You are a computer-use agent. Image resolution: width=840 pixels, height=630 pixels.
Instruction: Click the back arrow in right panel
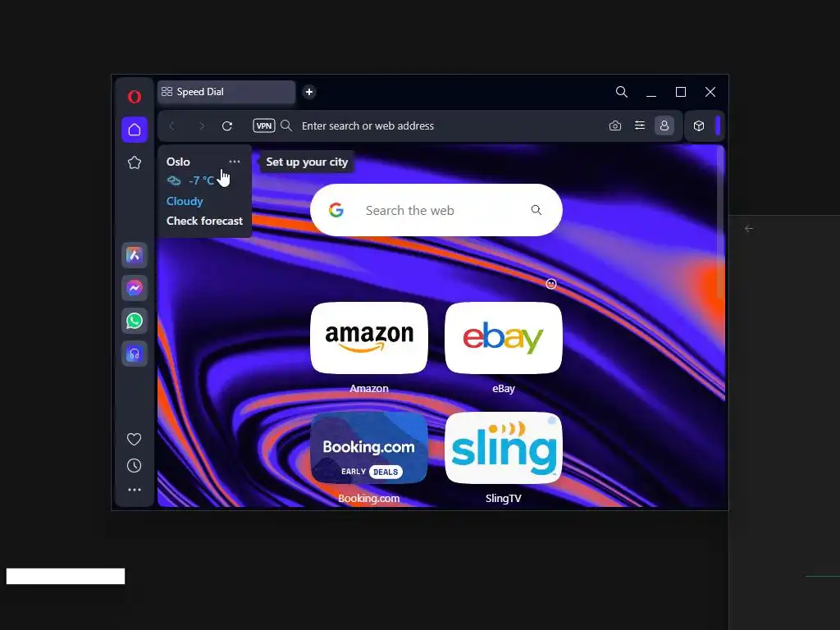tap(749, 229)
